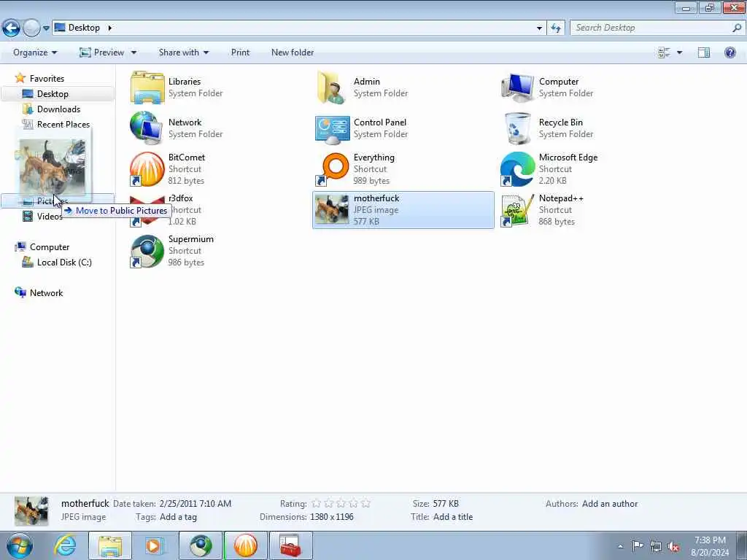Switch to Supermium on the taskbar
Screen dimensions: 747x560
pyautogui.click(x=201, y=545)
